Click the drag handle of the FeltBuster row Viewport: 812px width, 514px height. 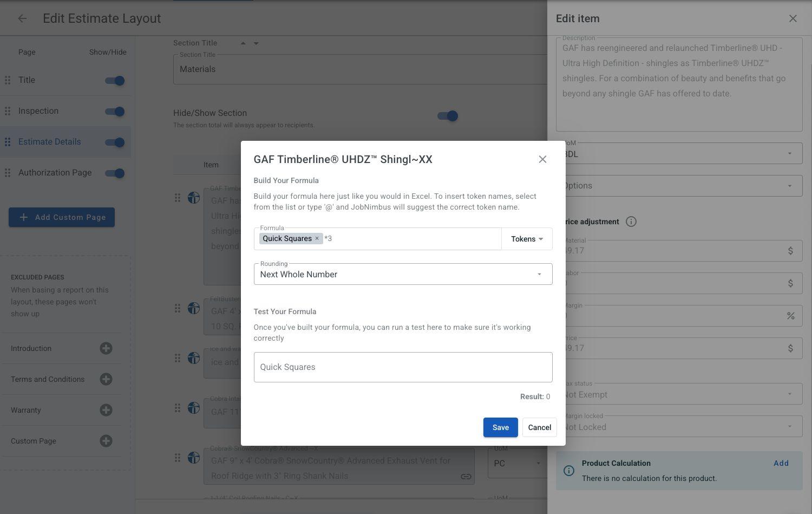coord(178,308)
